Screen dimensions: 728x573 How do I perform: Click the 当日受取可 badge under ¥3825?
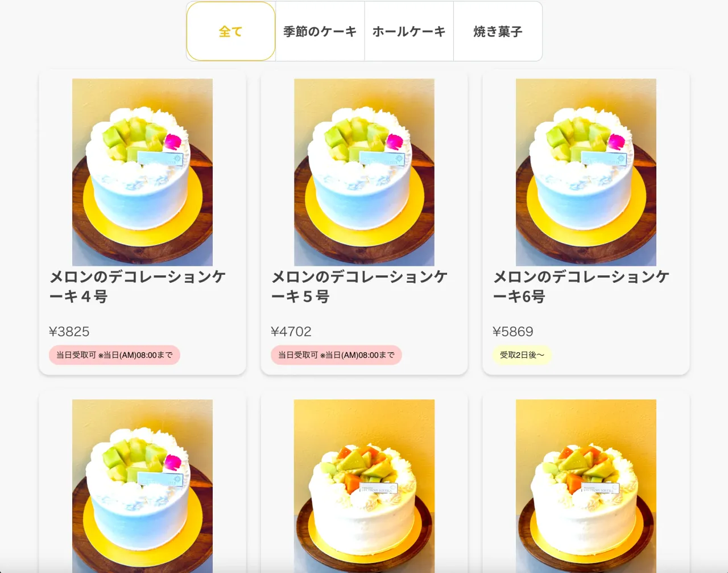click(114, 355)
